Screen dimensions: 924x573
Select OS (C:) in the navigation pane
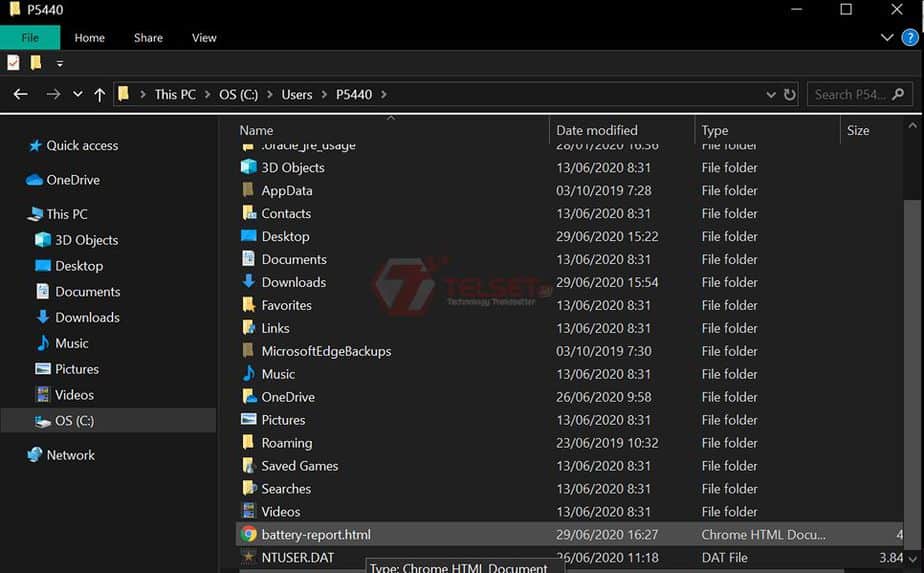[74, 421]
